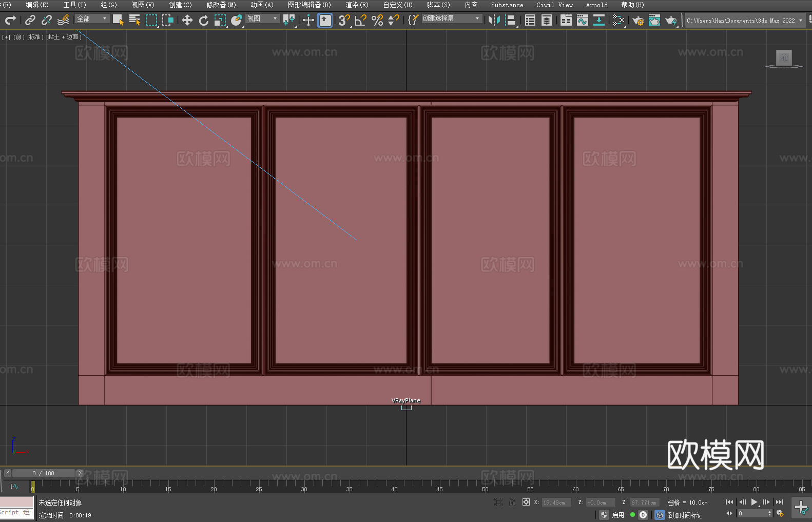The height and width of the screenshot is (522, 812).
Task: Open the 创建选择集 named selection dropdown
Action: click(452, 18)
